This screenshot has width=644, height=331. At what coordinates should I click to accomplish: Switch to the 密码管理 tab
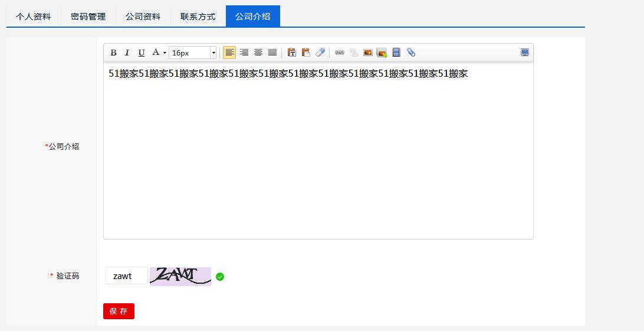(x=88, y=17)
